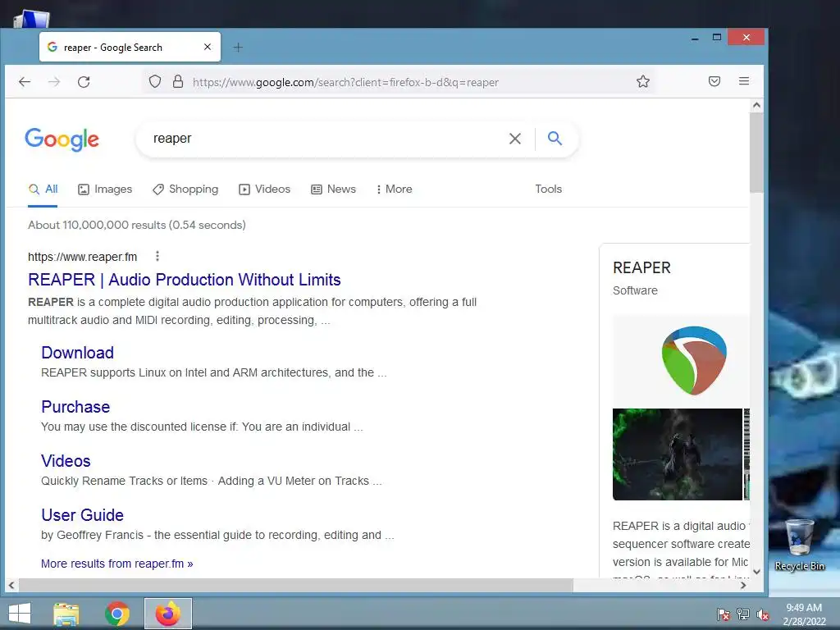The image size is (840, 630).
Task: Go back with the Firefox back arrow
Action: coord(25,82)
